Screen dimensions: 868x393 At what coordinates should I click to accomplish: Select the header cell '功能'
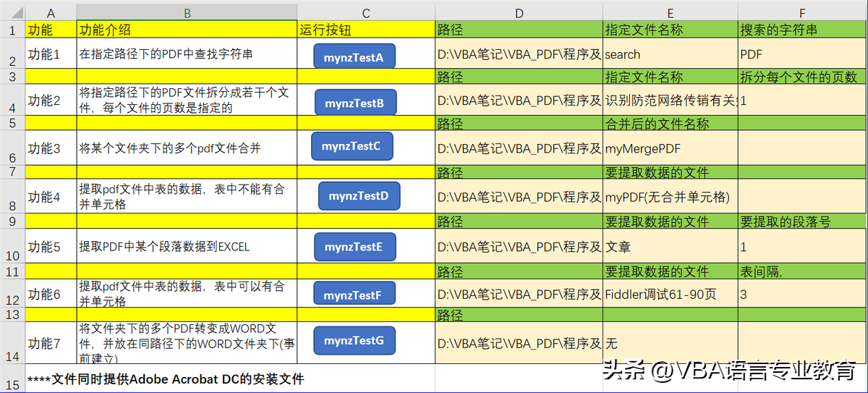51,30
